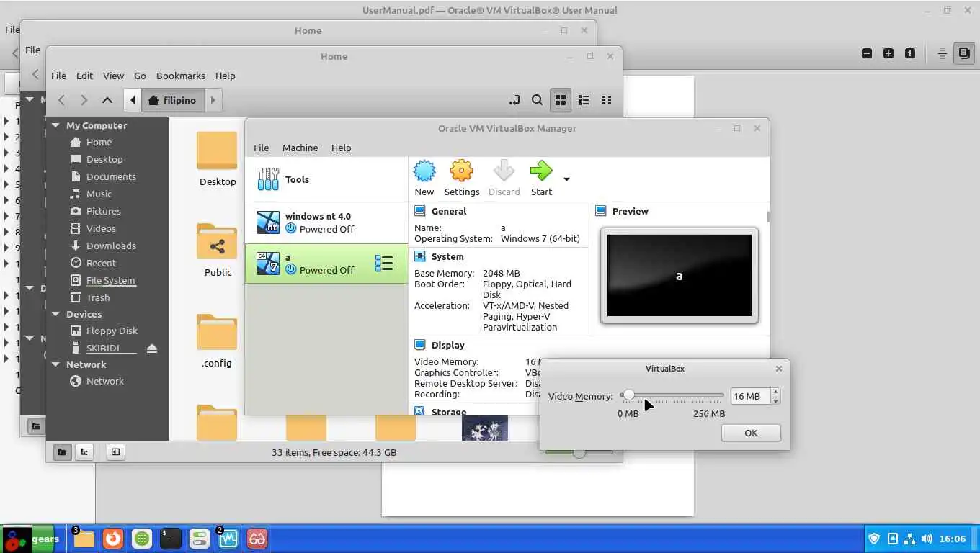
Task: Go back in the front Home file manager
Action: click(62, 100)
